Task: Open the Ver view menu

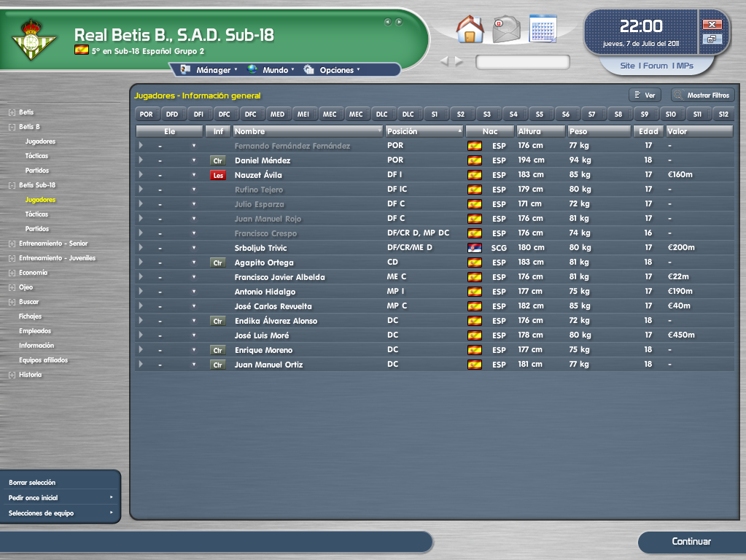Action: [645, 96]
